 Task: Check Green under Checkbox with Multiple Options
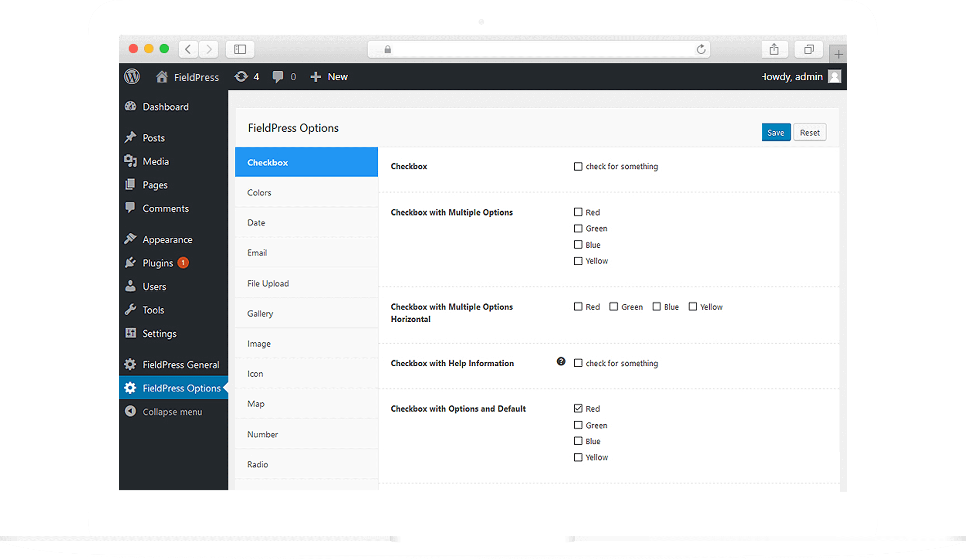[578, 228]
